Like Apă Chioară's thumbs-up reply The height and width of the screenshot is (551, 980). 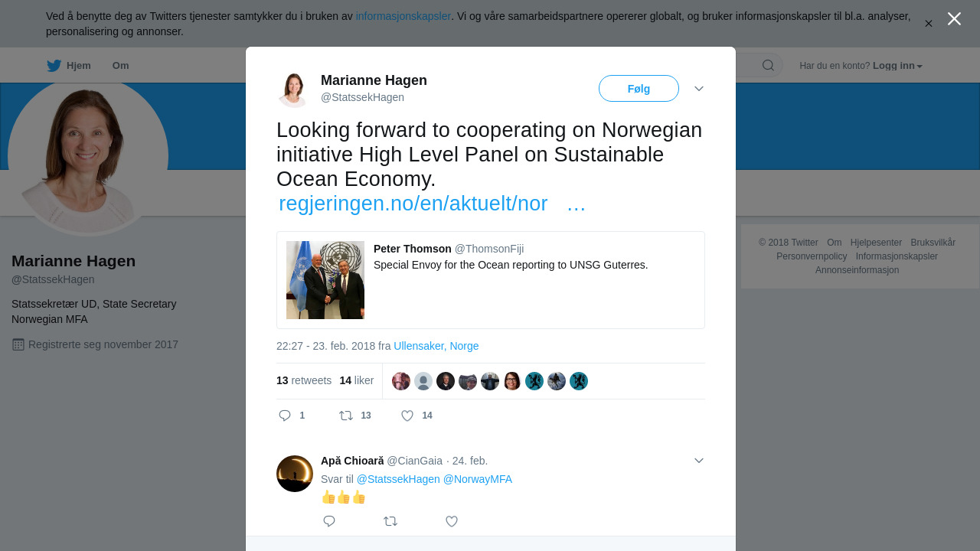pos(452,521)
